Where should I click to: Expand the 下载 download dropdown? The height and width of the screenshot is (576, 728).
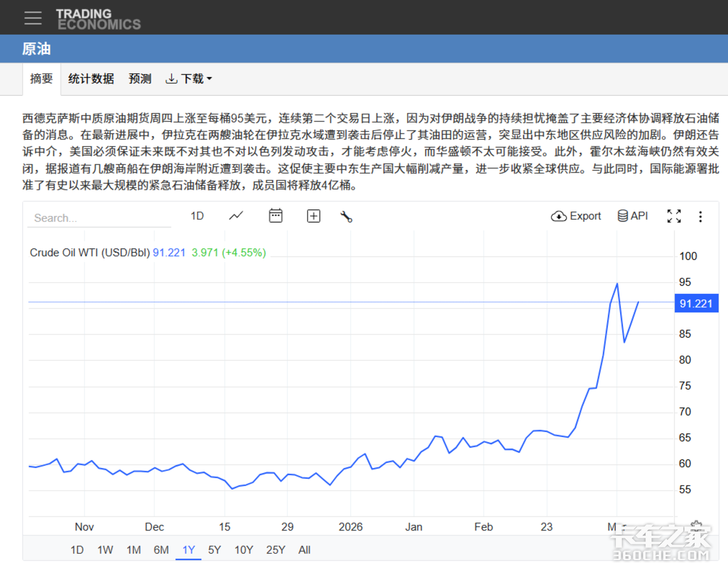pos(189,79)
